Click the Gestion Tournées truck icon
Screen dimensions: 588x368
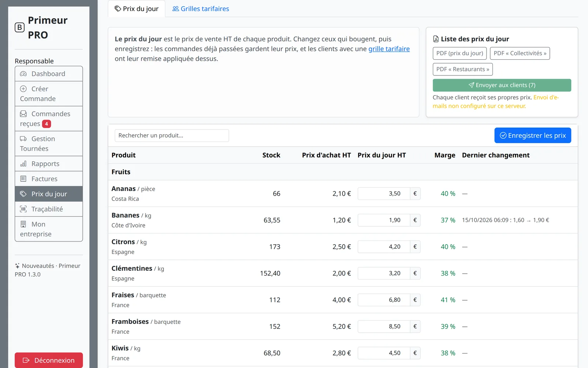[23, 139]
